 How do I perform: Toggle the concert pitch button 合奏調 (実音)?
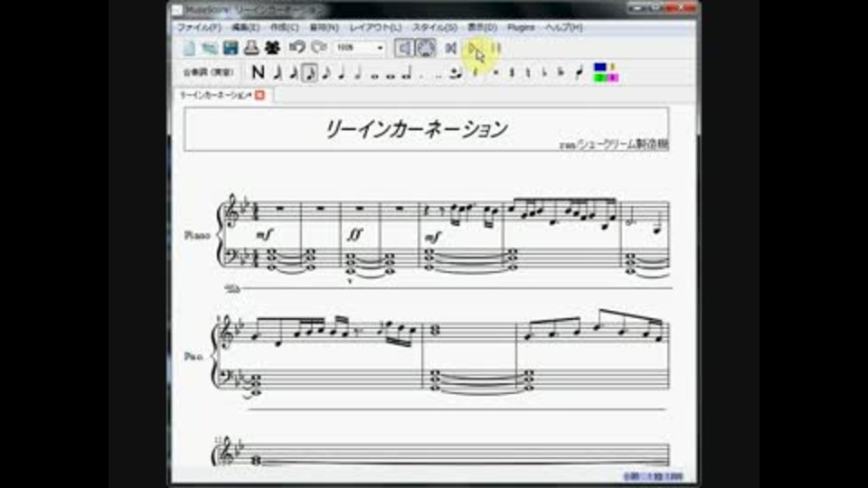pyautogui.click(x=209, y=72)
